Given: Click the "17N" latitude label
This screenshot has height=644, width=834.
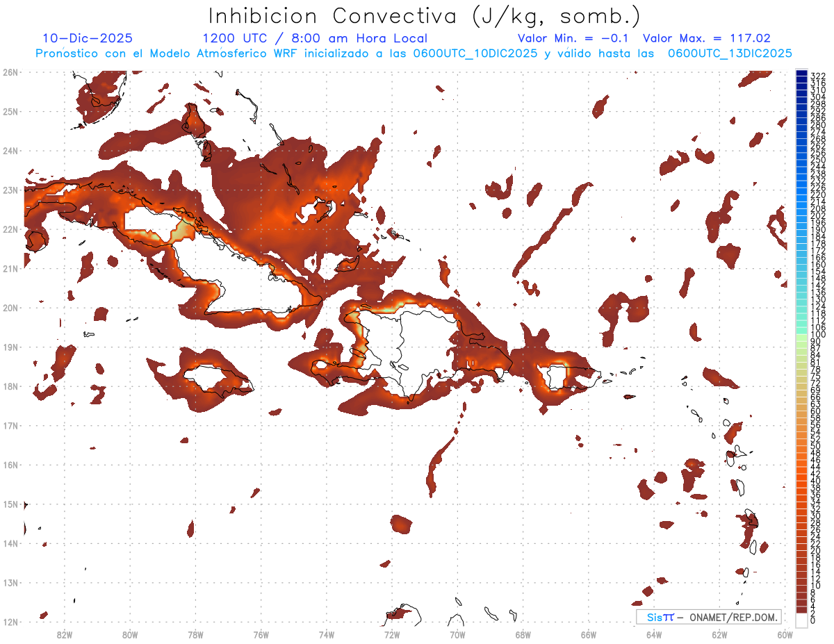Looking at the screenshot, I should [10, 425].
